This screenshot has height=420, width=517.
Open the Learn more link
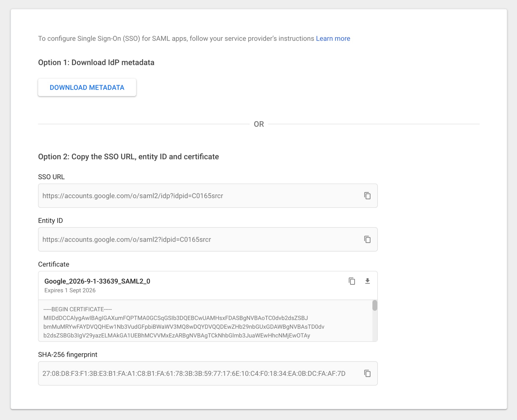click(x=333, y=38)
